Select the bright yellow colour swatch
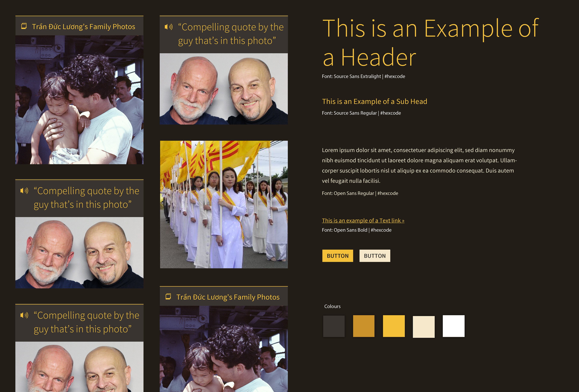This screenshot has height=392, width=579. 394,326
